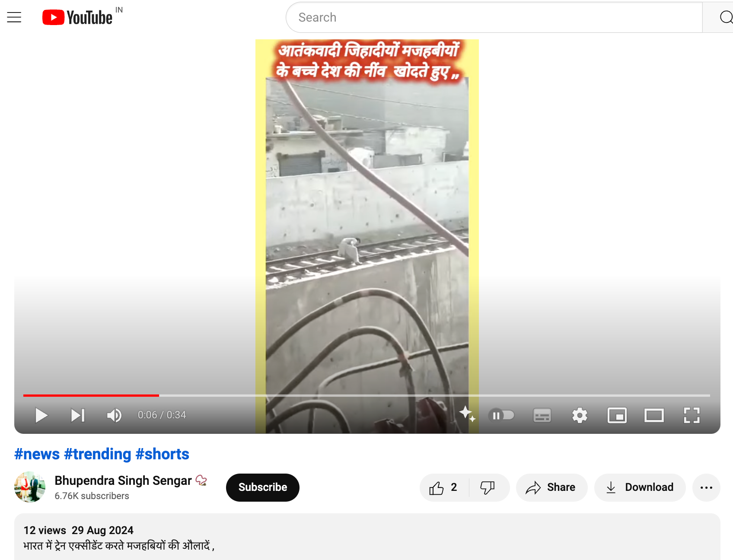Toggle the autoplay switch

[501, 415]
